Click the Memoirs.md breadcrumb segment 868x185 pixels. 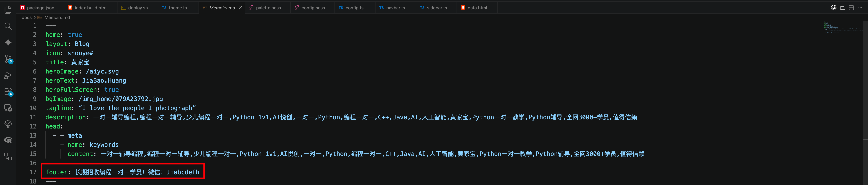click(57, 17)
